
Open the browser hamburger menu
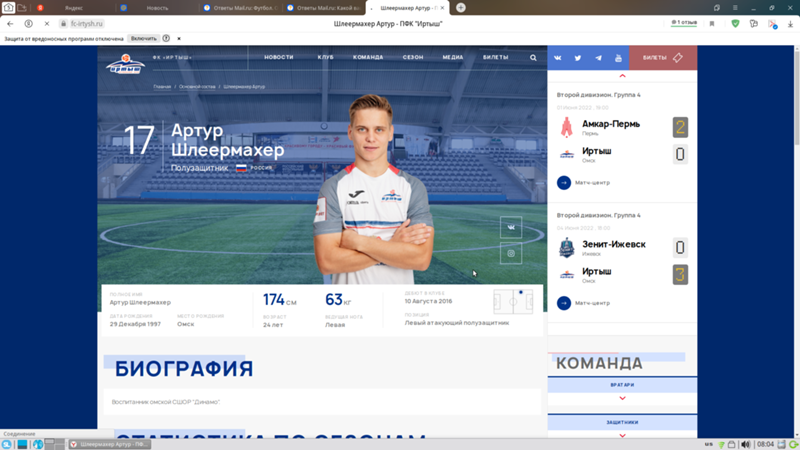click(735, 8)
